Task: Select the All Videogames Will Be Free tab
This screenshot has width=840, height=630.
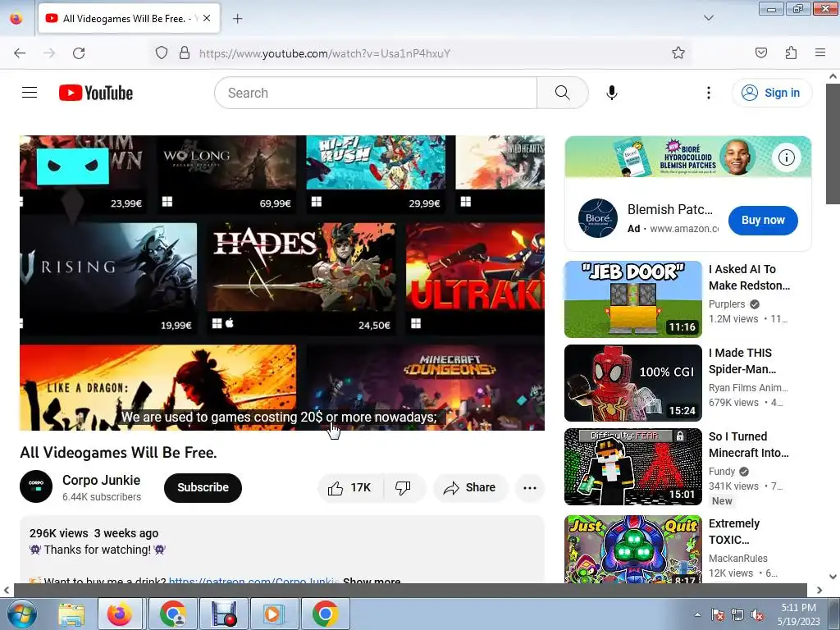Action: 129,19
